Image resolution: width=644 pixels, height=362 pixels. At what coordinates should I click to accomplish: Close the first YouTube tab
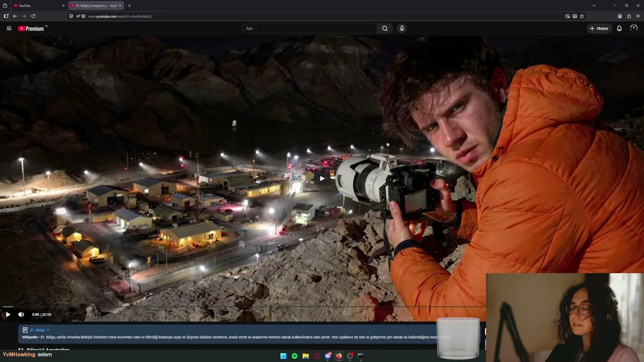click(x=63, y=6)
